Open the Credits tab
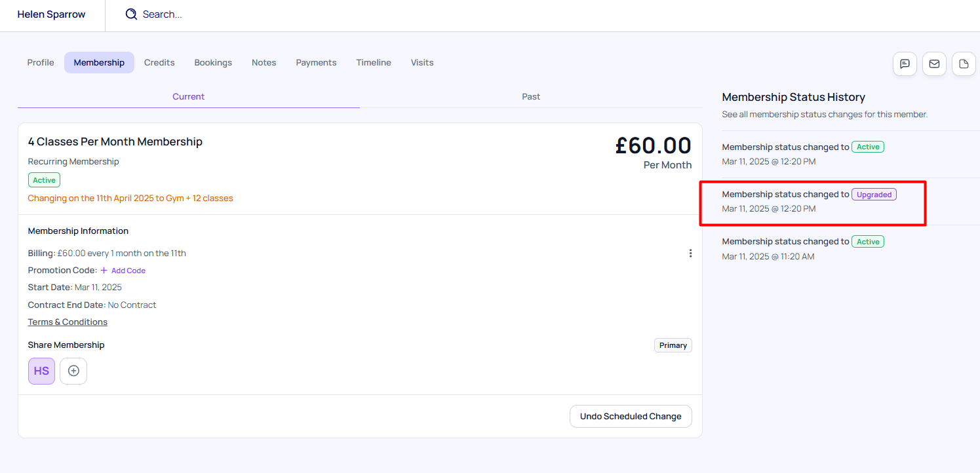The height and width of the screenshot is (473, 980). [159, 62]
